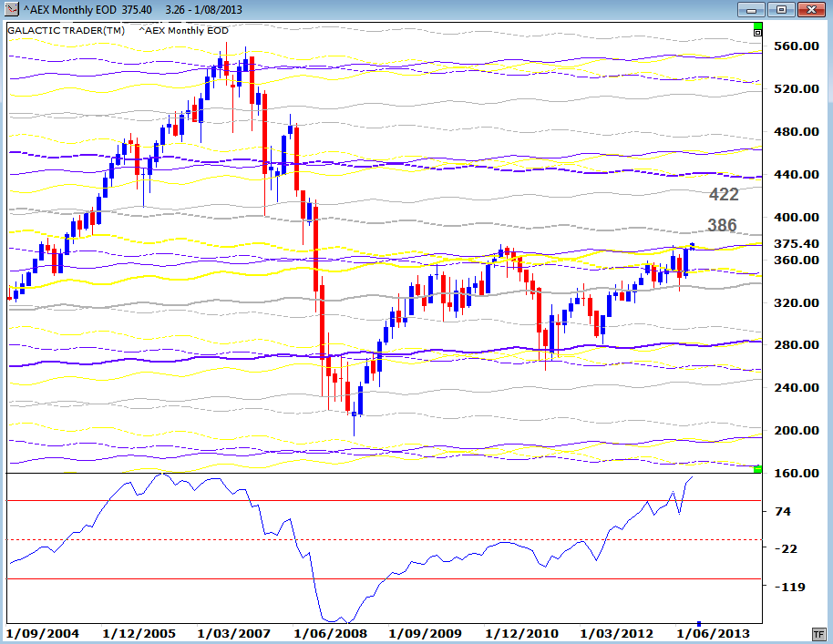Click the small box icon below top green square
The width and height of the screenshot is (833, 644).
point(758,33)
